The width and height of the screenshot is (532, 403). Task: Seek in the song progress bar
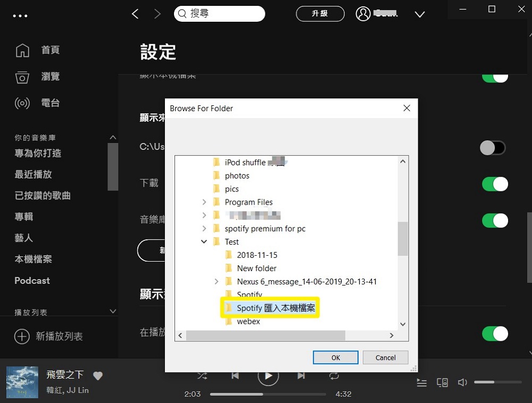268,394
